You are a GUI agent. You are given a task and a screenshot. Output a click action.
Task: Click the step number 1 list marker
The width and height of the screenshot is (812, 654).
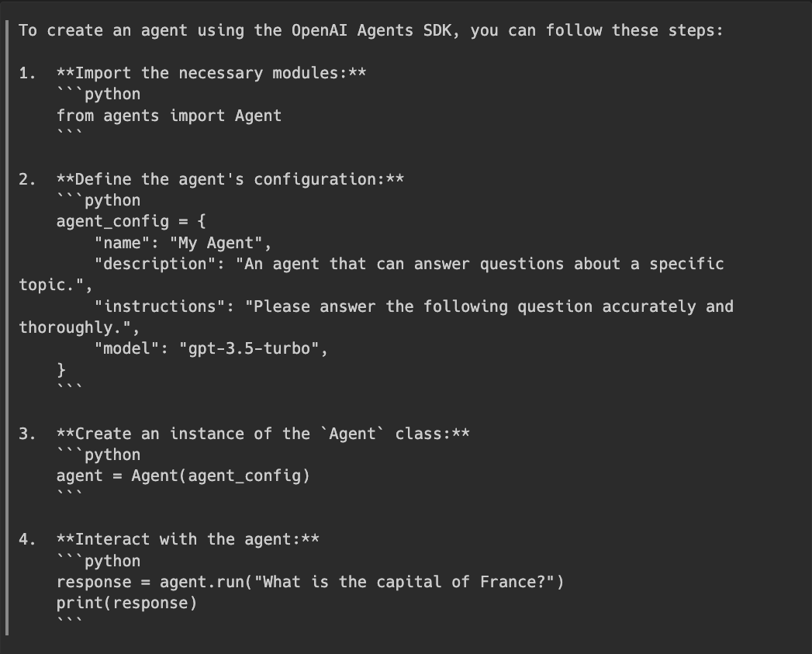27,74
